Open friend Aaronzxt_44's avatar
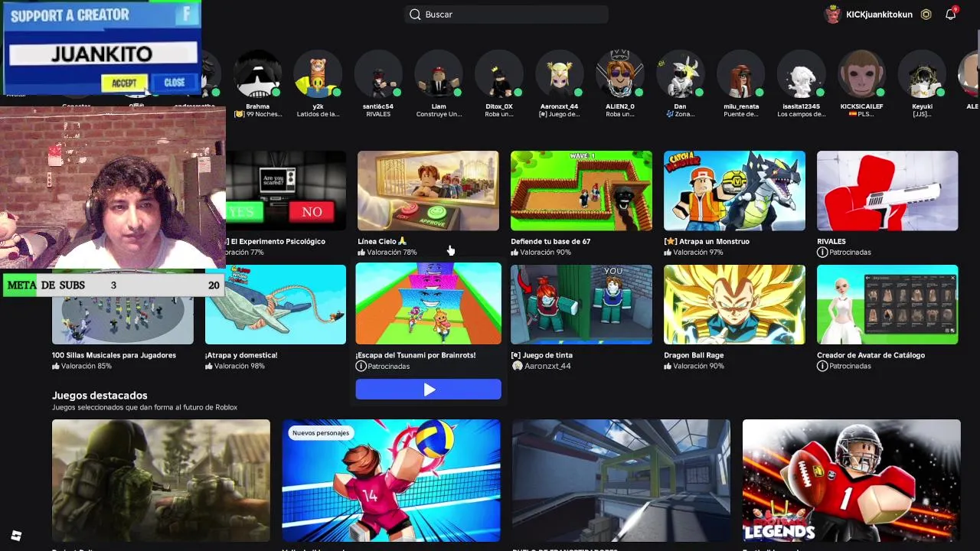 coord(559,75)
